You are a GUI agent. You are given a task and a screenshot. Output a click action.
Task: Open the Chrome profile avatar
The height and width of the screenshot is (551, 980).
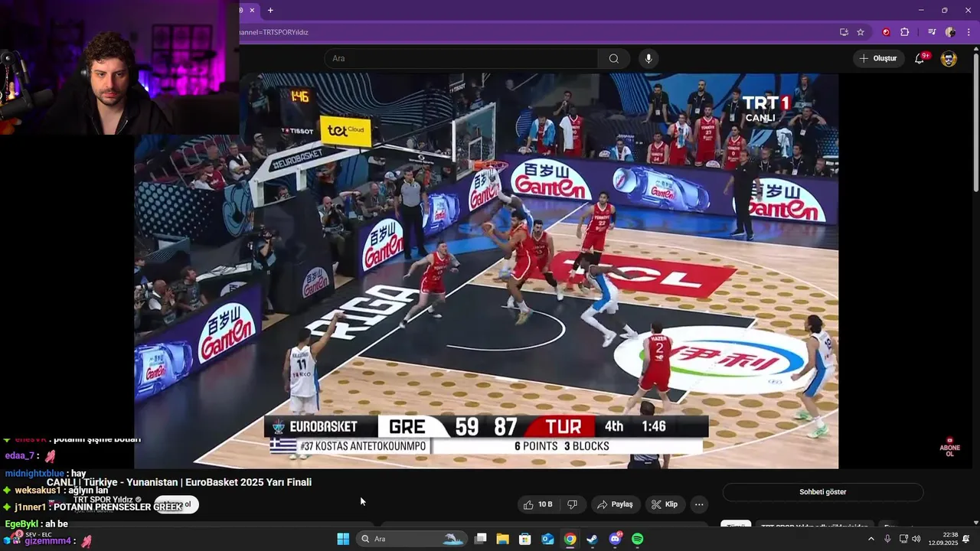click(950, 32)
